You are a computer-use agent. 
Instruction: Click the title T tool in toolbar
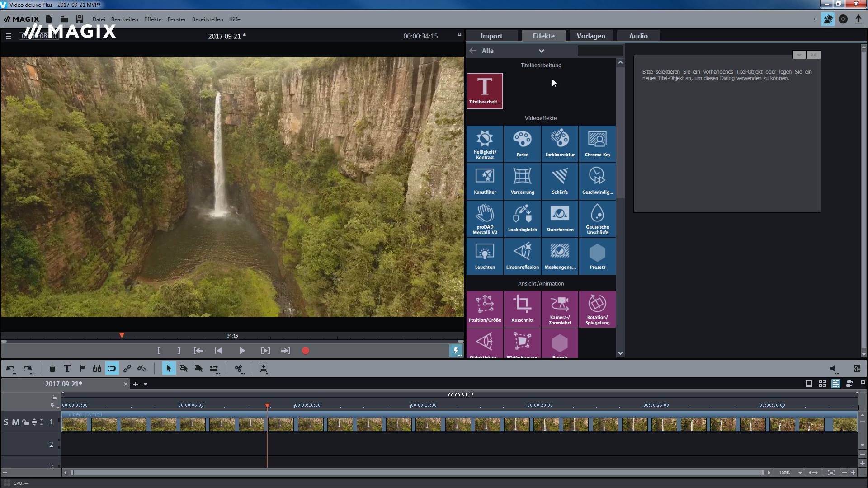pyautogui.click(x=67, y=369)
